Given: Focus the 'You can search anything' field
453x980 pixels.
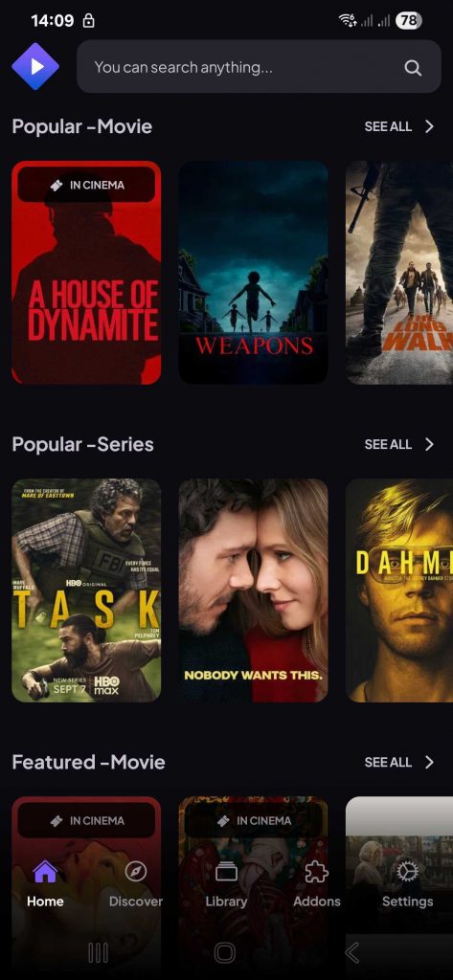Looking at the screenshot, I should (259, 67).
